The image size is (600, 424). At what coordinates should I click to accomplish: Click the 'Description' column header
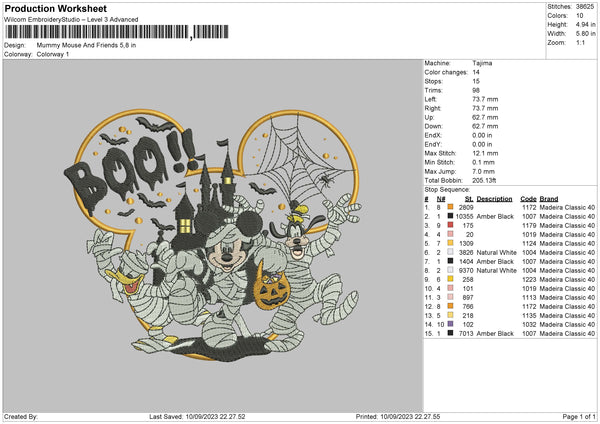tap(494, 199)
